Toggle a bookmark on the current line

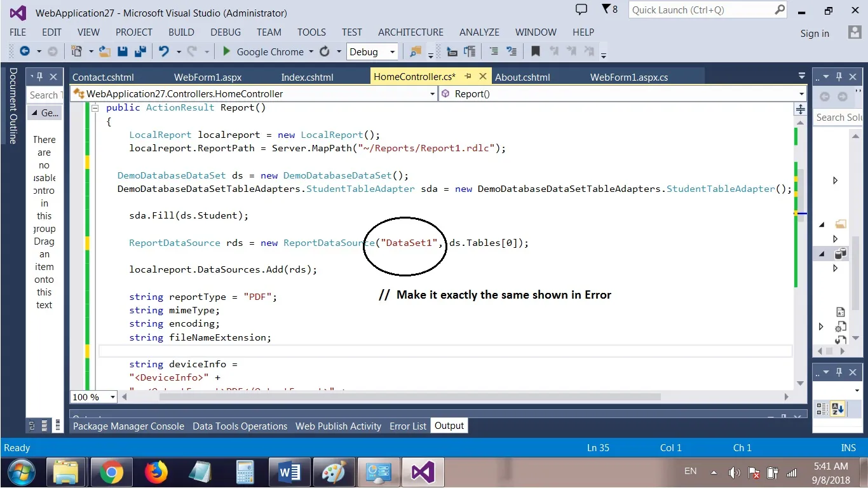coord(536,51)
